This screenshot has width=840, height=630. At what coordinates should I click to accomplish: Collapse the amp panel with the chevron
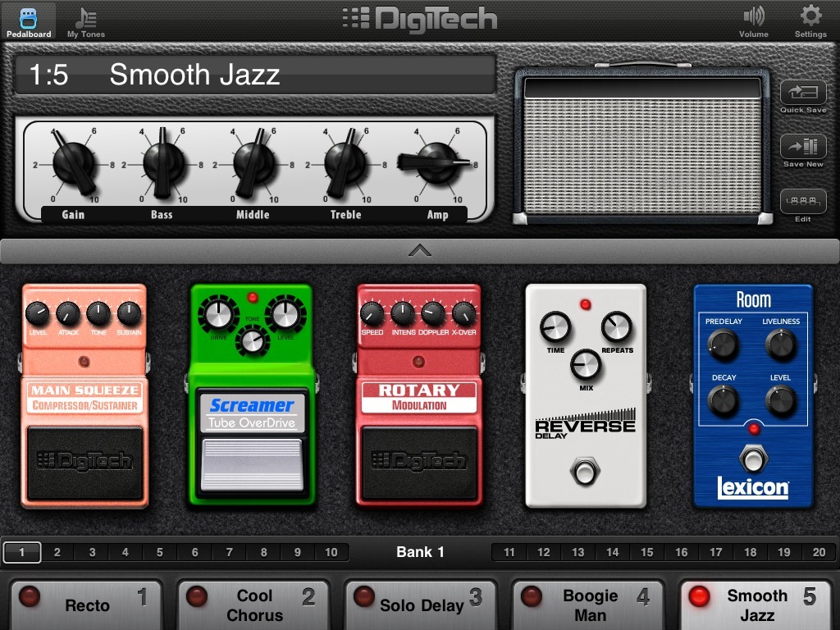point(419,251)
